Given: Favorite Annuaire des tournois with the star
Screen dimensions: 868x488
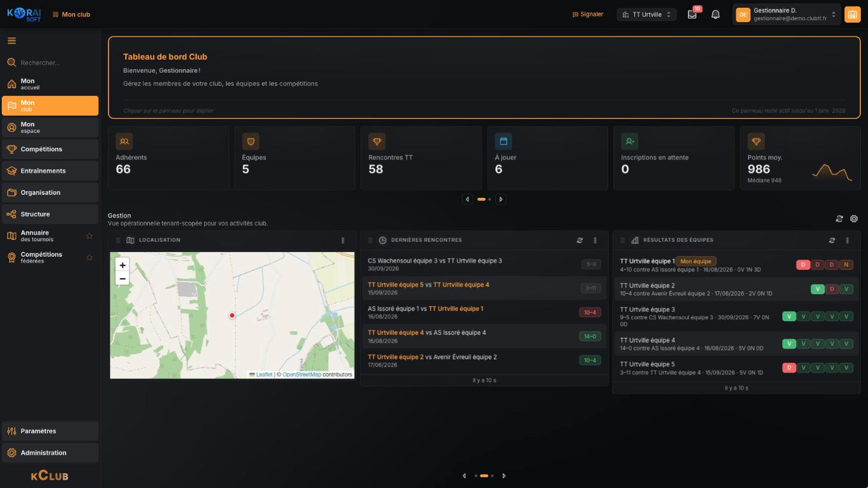Looking at the screenshot, I should pyautogui.click(x=89, y=236).
